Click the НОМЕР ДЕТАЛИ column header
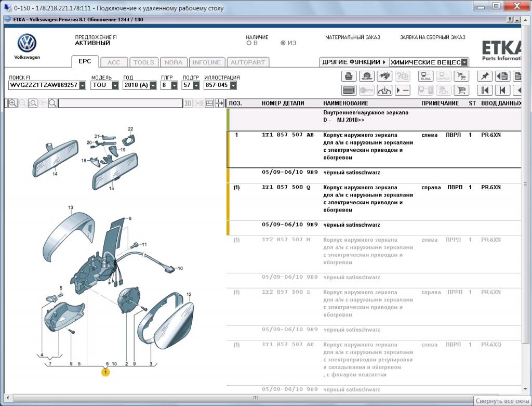 click(283, 103)
